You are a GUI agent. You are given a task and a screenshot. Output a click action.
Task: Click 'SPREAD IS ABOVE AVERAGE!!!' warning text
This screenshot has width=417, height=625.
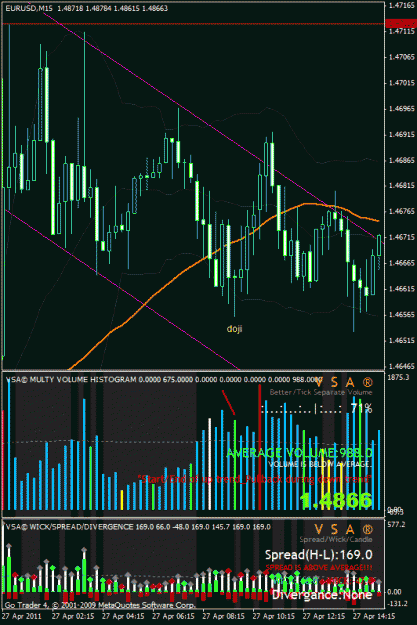[x=319, y=567]
